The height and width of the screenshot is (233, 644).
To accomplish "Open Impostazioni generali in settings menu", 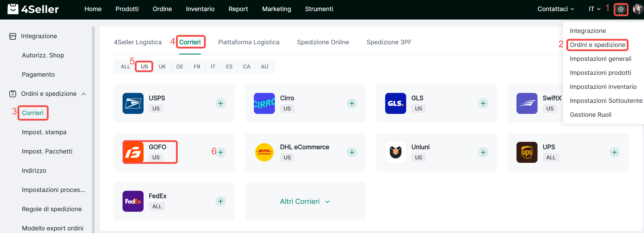I will coord(601,59).
